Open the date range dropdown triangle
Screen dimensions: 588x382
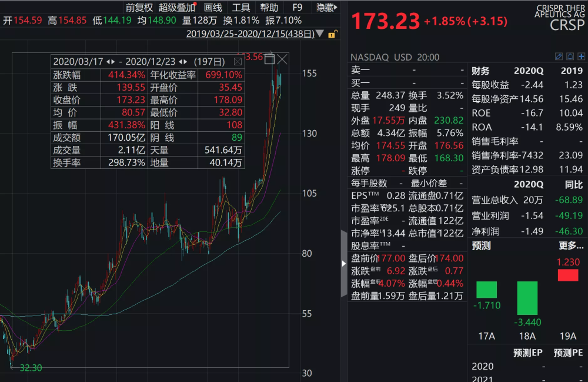pyautogui.click(x=320, y=34)
